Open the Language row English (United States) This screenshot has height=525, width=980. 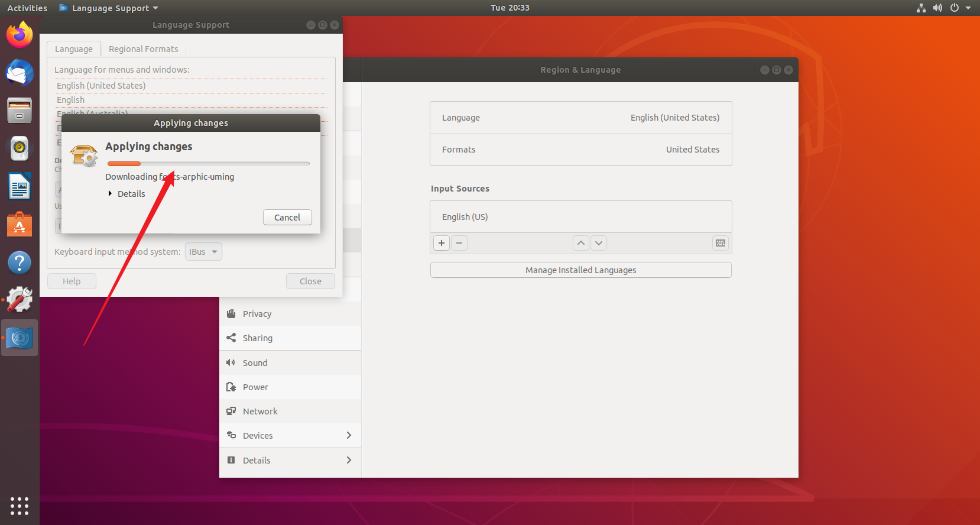pyautogui.click(x=581, y=118)
